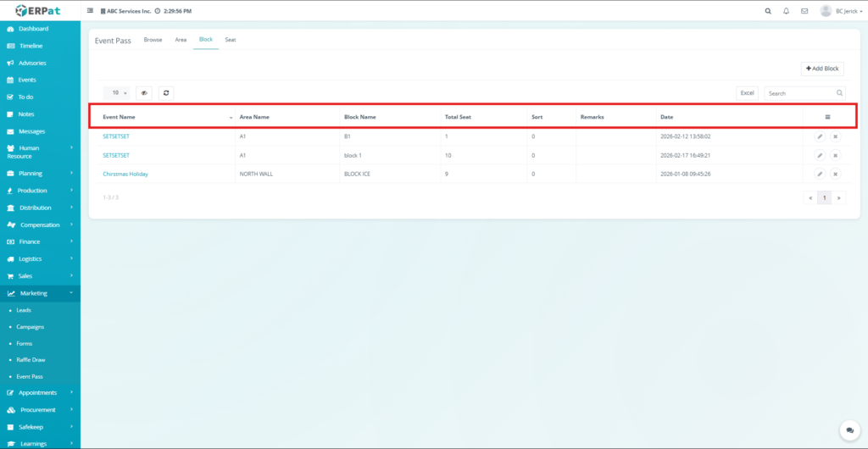Click the search magnifier icon in top bar
The width and height of the screenshot is (868, 449).
pos(768,11)
